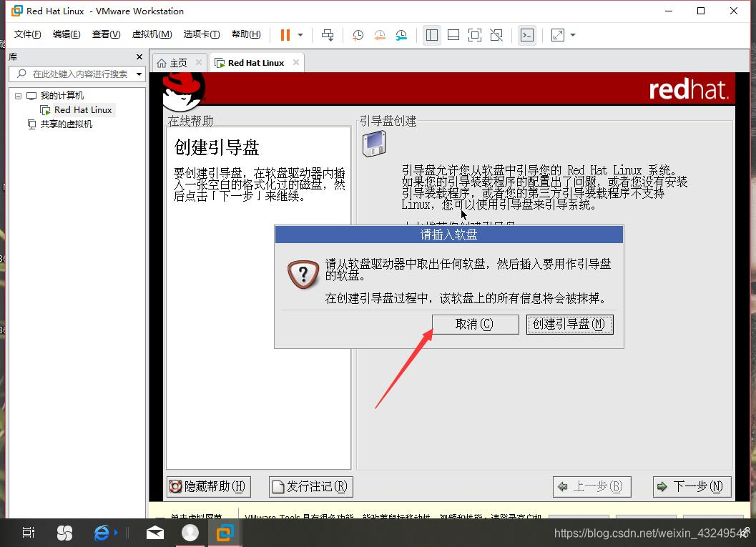Click the send Ctrl+Alt+Del toolbar icon

pos(328,35)
